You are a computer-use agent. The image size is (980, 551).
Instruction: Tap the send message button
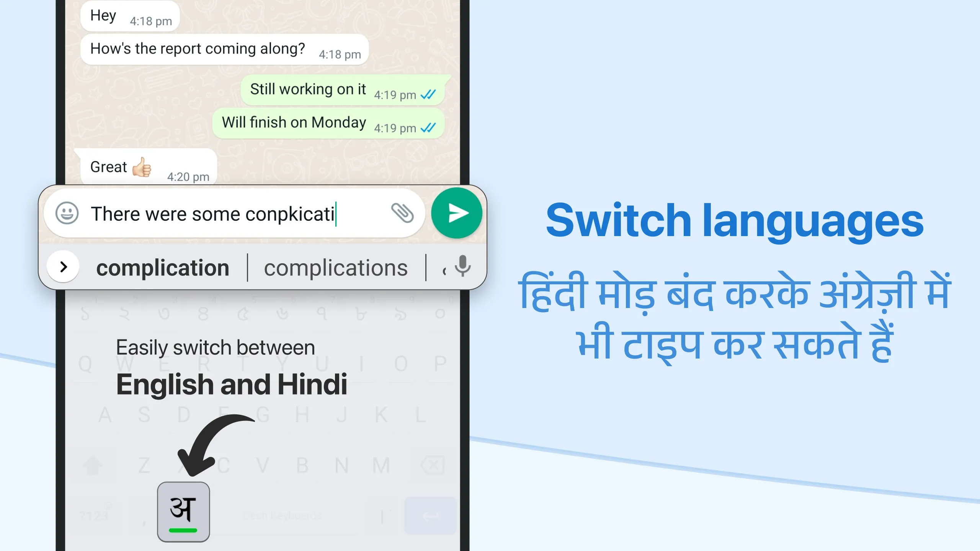(456, 213)
